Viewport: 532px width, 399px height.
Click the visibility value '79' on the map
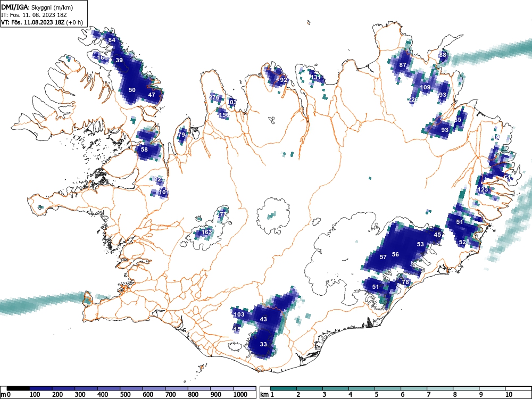[x=182, y=135]
